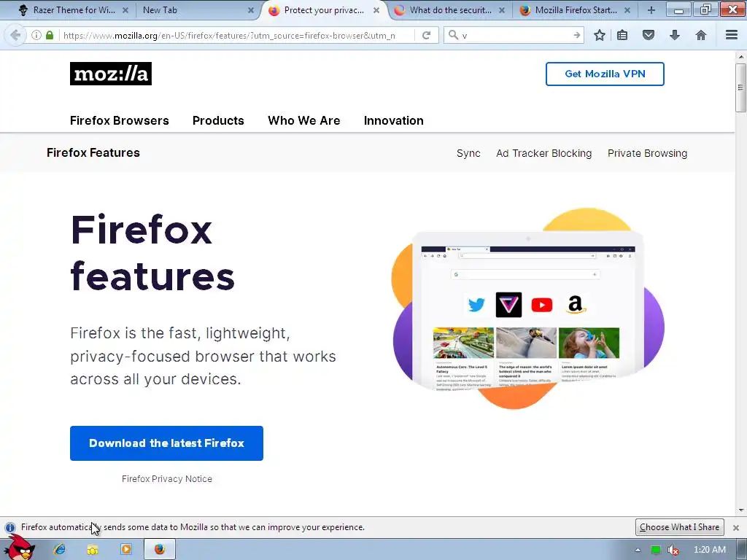
Task: Click muted volume tray icon
Action: point(673,550)
